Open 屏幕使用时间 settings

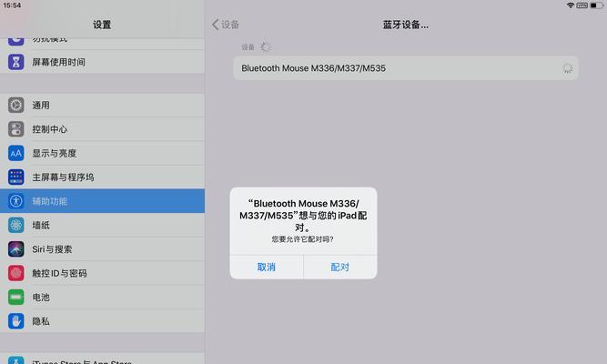coord(102,62)
